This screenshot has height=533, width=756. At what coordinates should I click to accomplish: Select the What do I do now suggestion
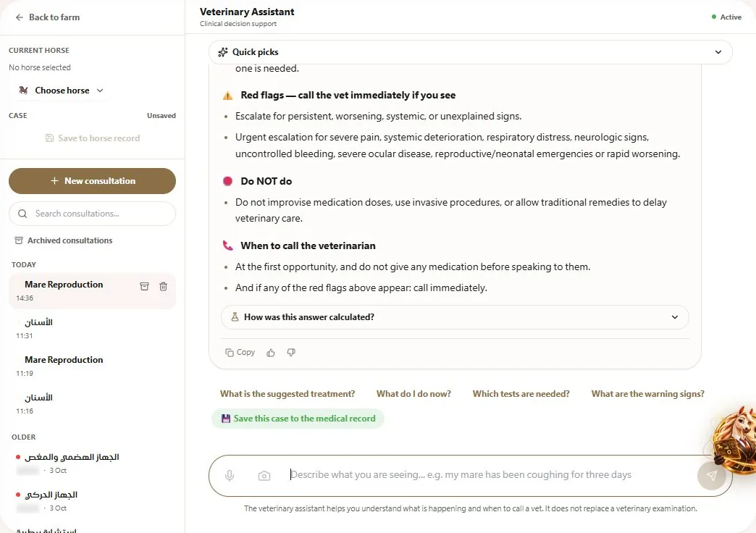point(413,394)
